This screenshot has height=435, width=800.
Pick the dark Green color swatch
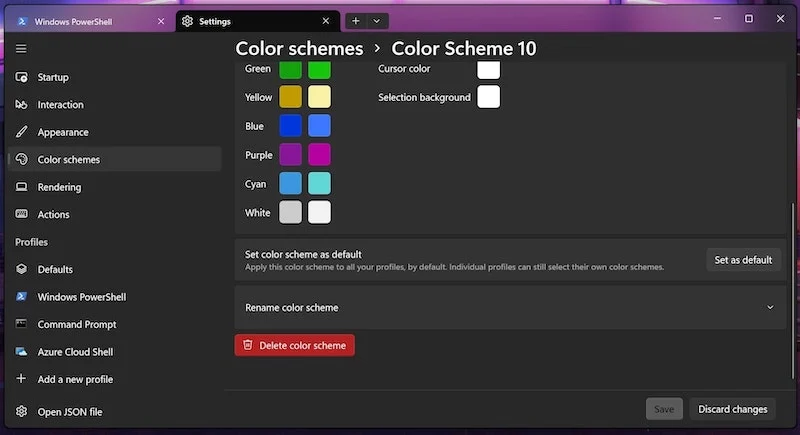tap(290, 69)
